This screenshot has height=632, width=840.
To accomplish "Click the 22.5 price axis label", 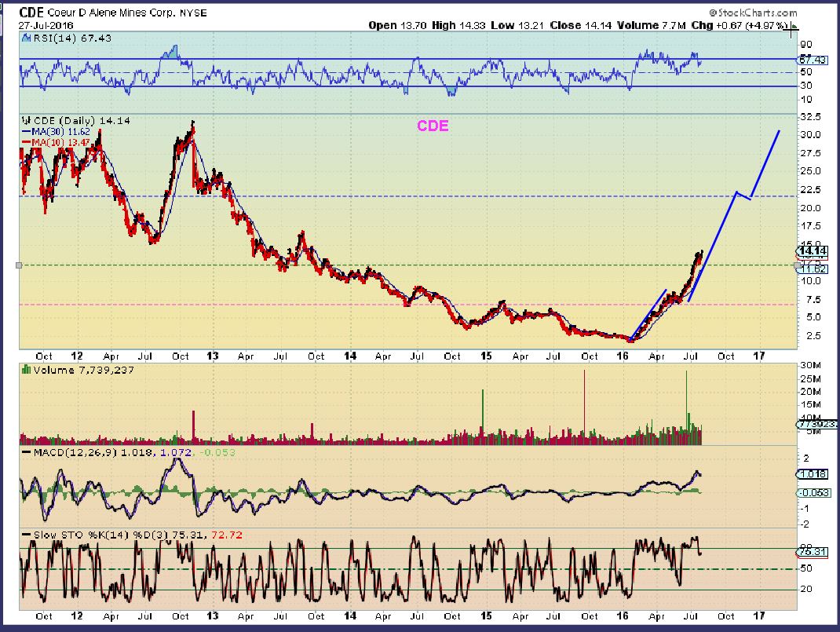I will [x=810, y=190].
